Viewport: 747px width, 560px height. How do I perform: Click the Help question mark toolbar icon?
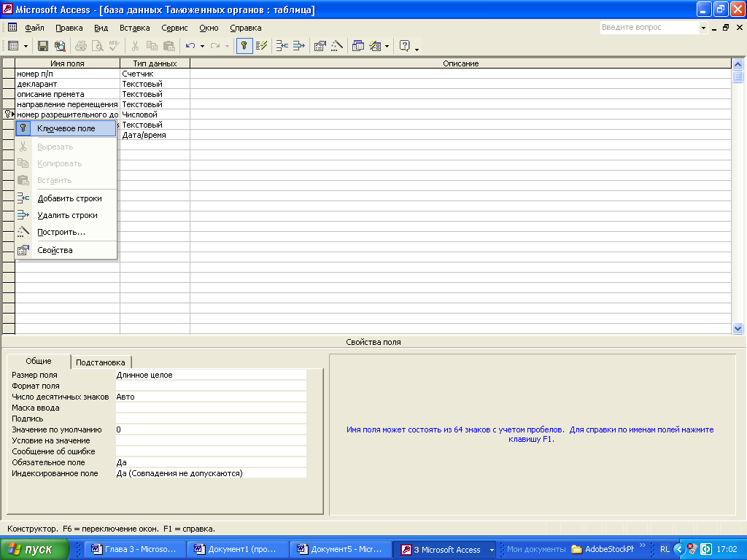(x=404, y=46)
